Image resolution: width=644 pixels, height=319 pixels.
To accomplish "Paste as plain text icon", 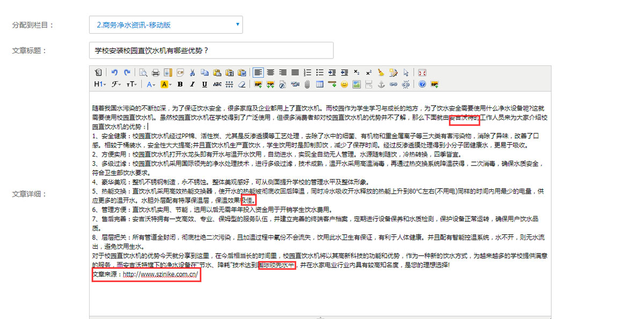I will click(229, 72).
